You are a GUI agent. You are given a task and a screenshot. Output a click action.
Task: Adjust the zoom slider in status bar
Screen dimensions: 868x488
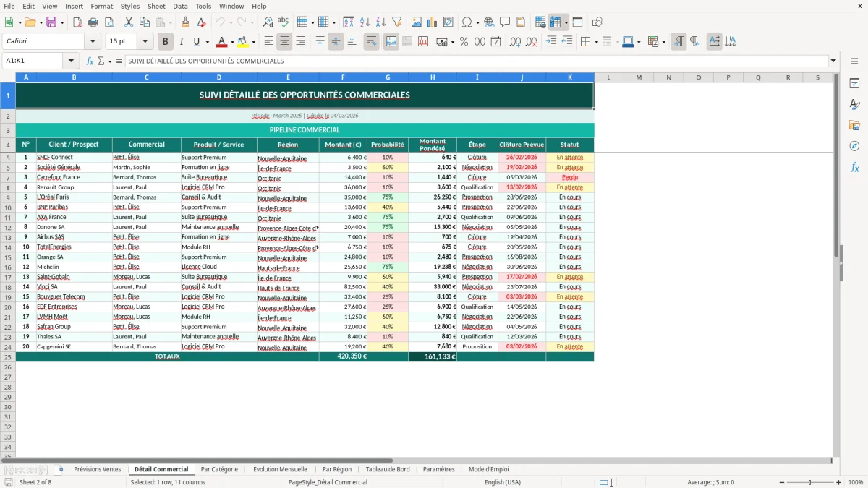[x=809, y=482]
